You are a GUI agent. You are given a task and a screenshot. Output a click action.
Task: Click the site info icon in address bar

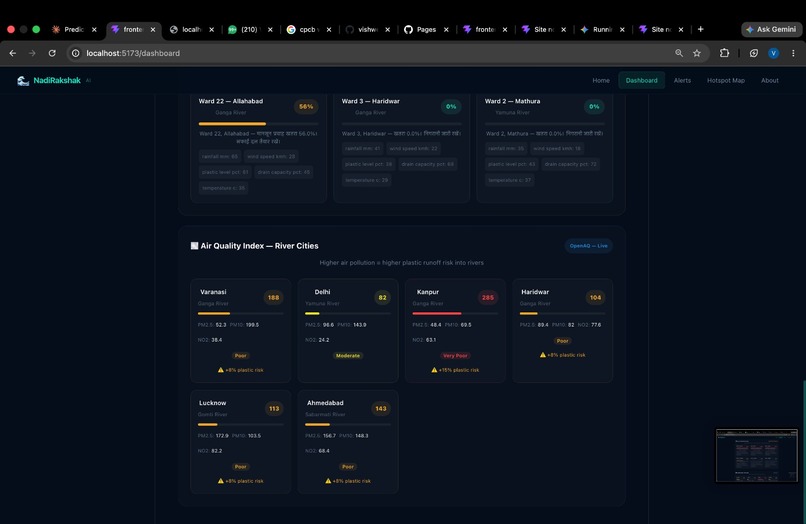tap(76, 53)
